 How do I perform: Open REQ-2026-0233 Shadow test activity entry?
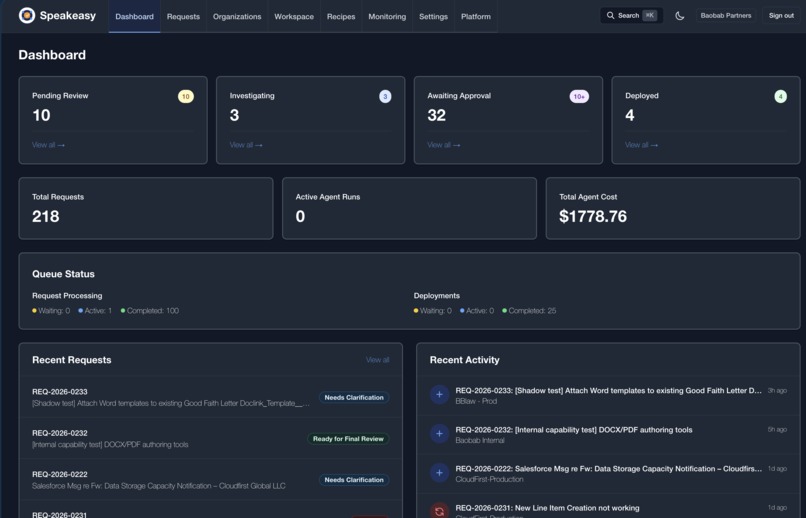click(x=608, y=395)
